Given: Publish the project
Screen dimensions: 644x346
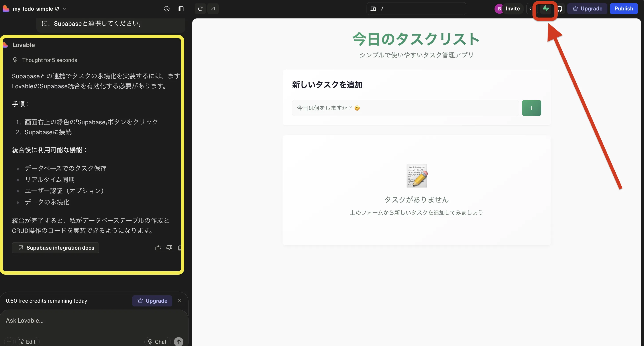Looking at the screenshot, I should coord(624,8).
